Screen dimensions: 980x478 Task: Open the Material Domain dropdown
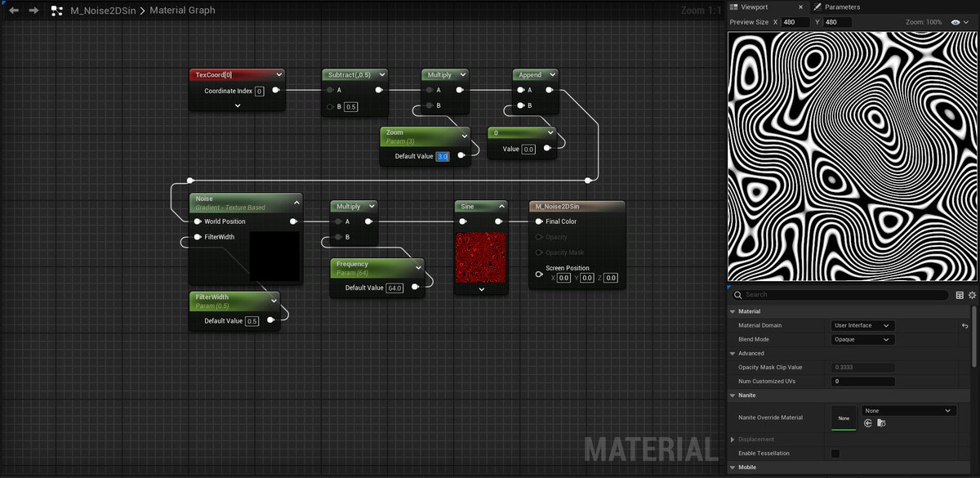(863, 325)
